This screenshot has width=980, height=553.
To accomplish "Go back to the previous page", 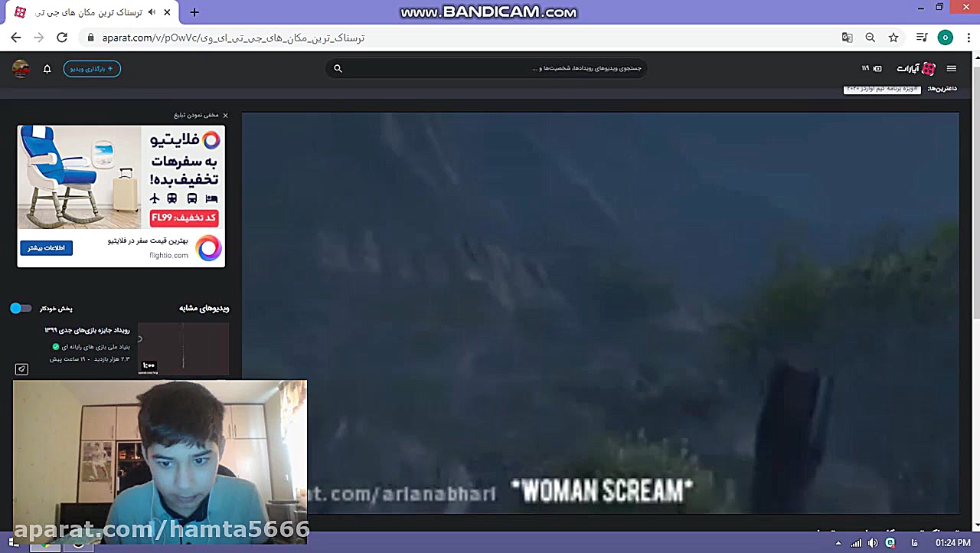I will tap(16, 38).
